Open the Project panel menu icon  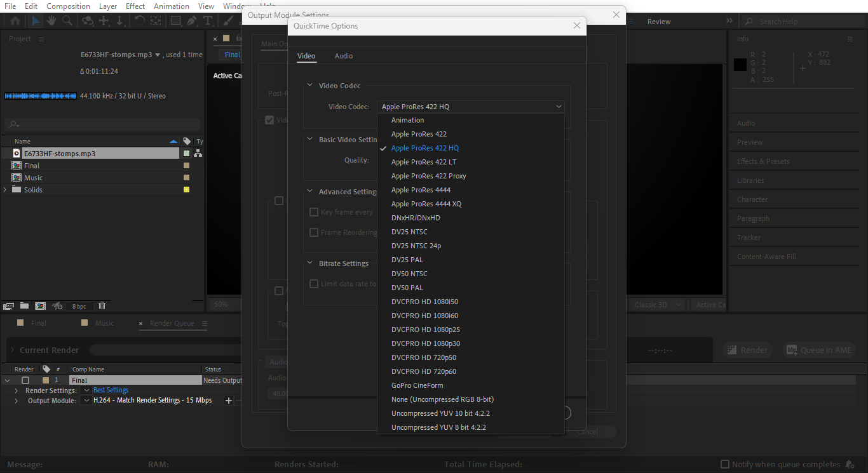point(41,39)
